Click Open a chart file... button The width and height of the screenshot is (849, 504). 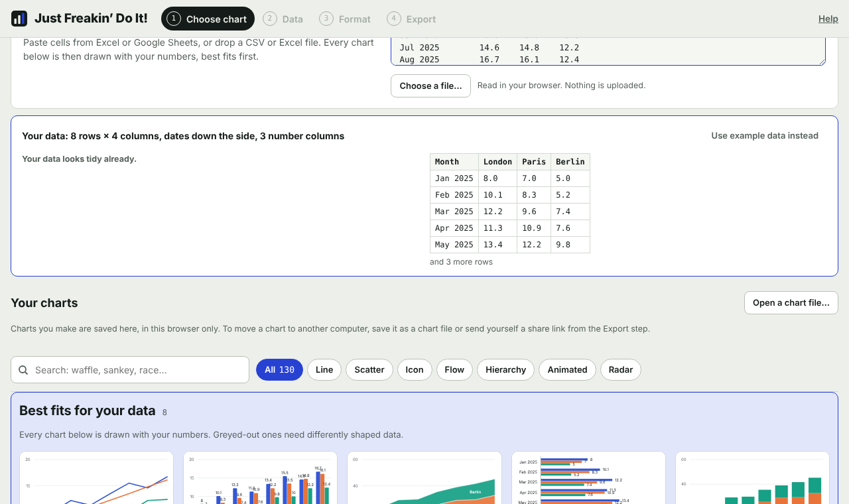pos(791,302)
